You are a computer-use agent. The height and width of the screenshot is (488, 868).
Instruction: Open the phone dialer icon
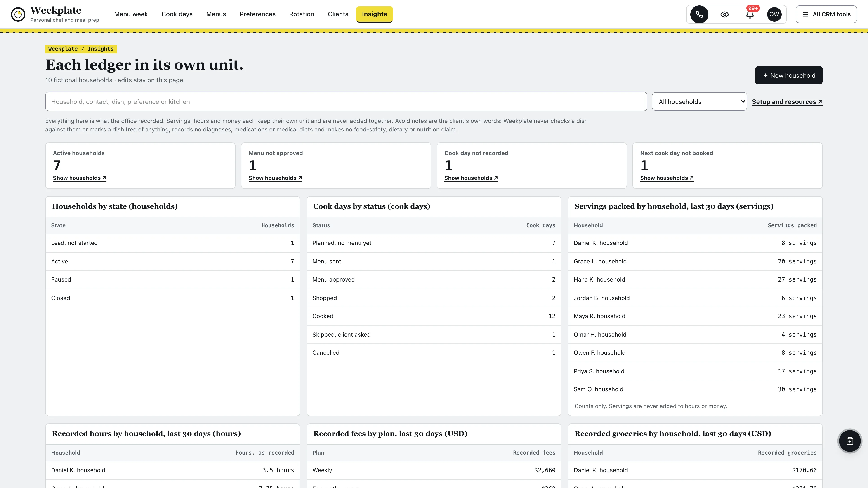pos(699,14)
